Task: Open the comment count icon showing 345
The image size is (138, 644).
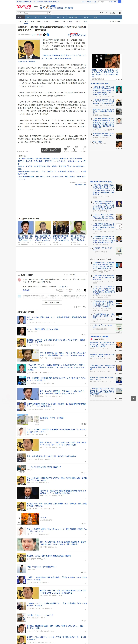Action: tap(34, 35)
